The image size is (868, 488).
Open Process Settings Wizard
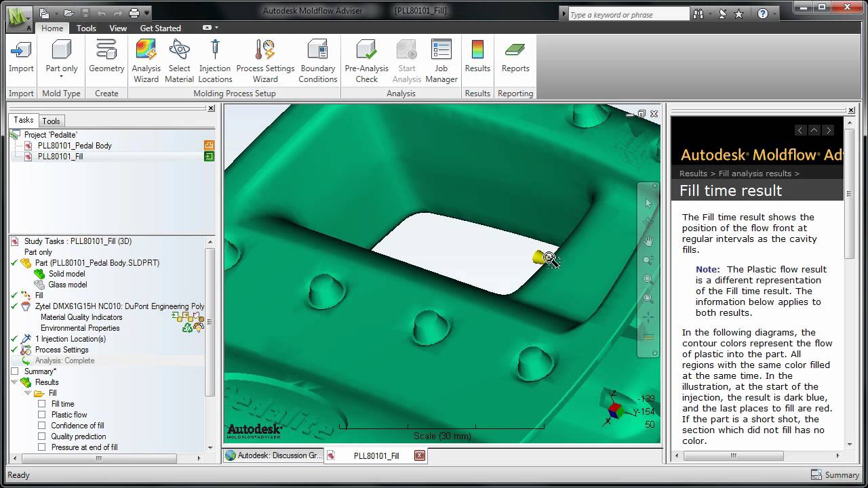click(265, 61)
